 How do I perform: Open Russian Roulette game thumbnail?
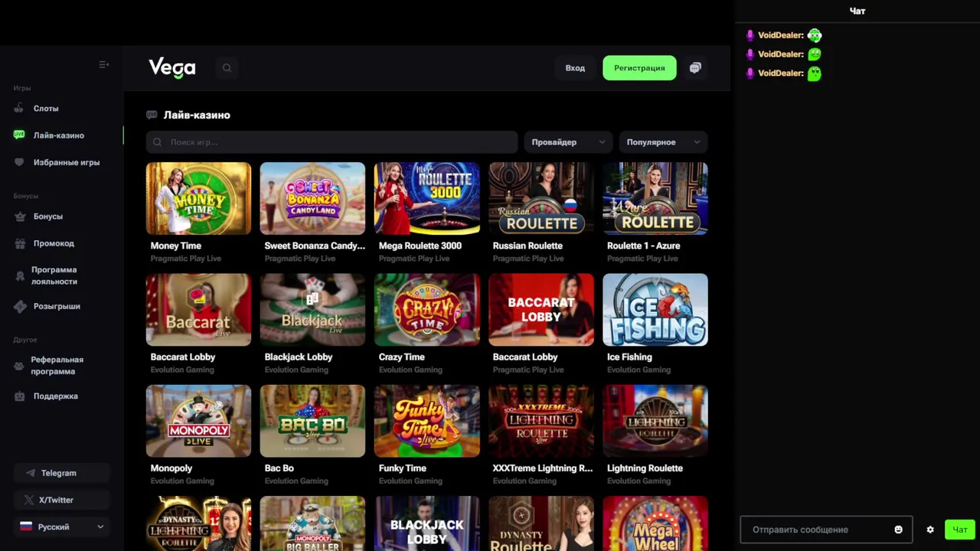click(x=541, y=198)
